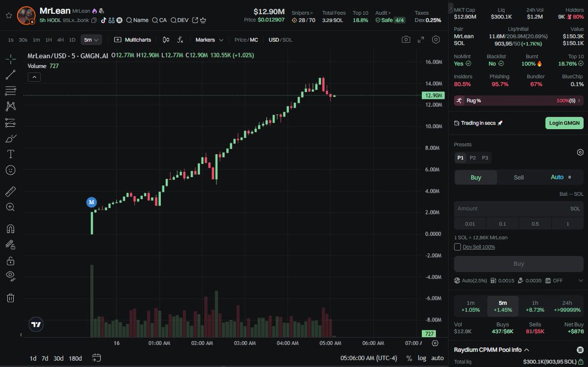The image size is (588, 367).
Task: Open the Fibonacci horizontal lines tool
Action: point(11,91)
